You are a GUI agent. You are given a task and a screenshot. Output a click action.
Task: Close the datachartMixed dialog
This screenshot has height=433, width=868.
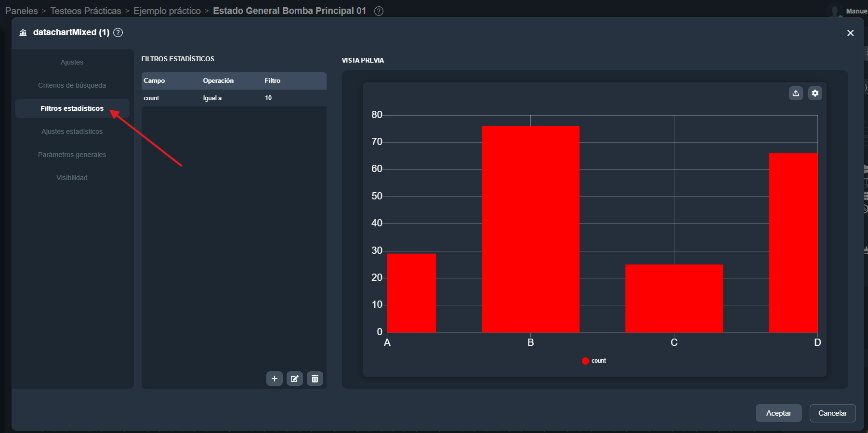point(850,33)
